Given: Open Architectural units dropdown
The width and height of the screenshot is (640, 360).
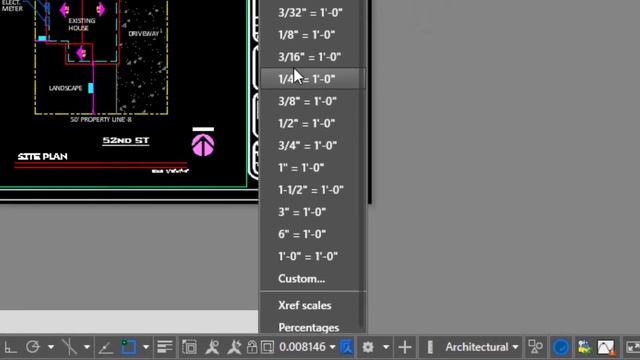Looking at the screenshot, I should (x=482, y=347).
